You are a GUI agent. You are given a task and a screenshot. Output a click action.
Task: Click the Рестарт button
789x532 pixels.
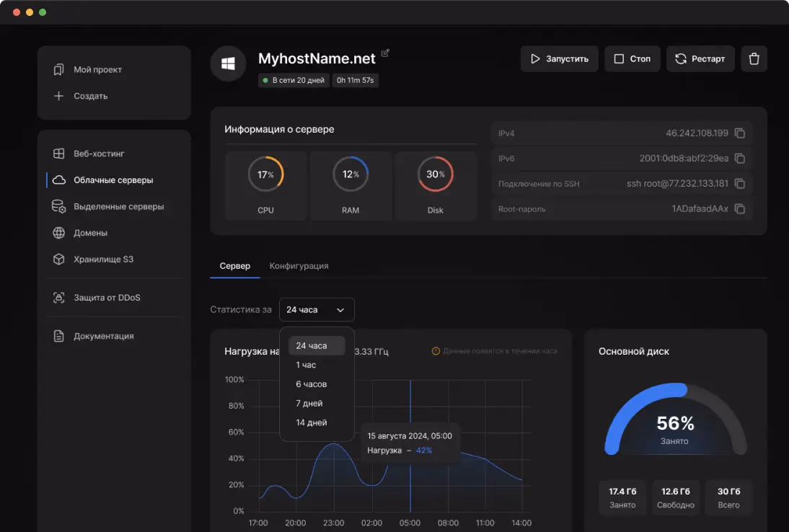(x=700, y=59)
